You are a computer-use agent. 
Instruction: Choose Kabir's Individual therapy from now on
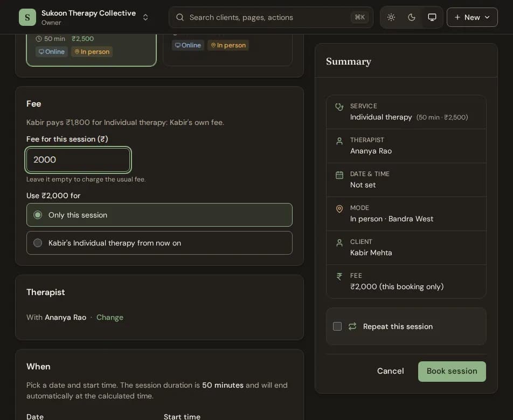[x=160, y=243]
